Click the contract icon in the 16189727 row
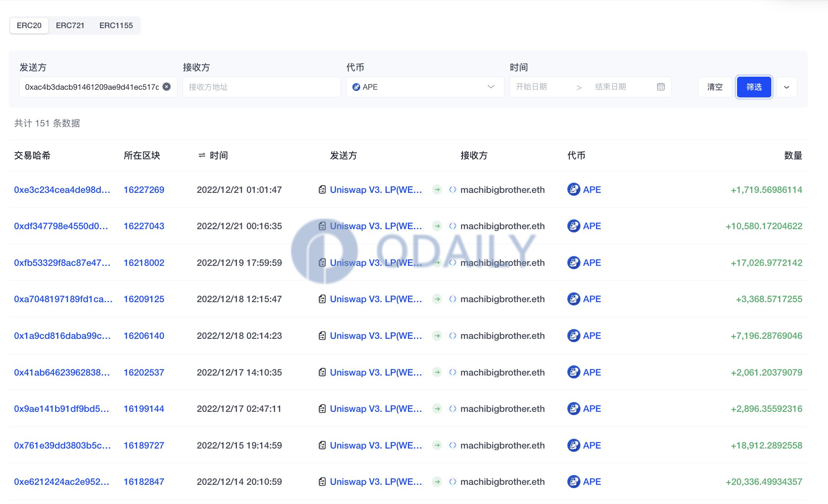Image resolution: width=828 pixels, height=504 pixels. [322, 445]
